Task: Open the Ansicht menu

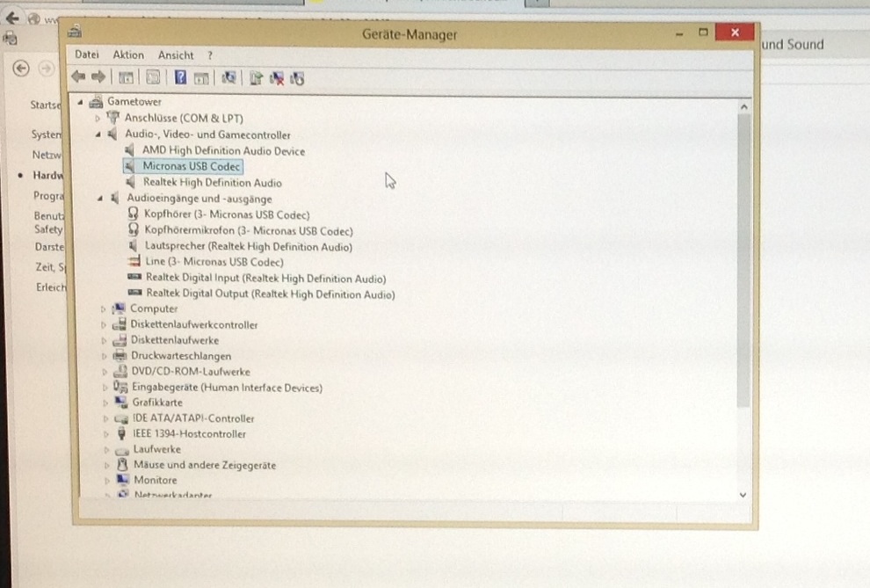Action: [x=176, y=54]
